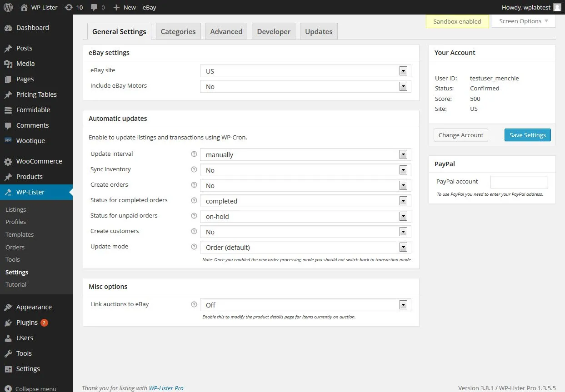Click the updates refresh icon showing 10
Image resolution: width=565 pixels, height=392 pixels.
(74, 7)
